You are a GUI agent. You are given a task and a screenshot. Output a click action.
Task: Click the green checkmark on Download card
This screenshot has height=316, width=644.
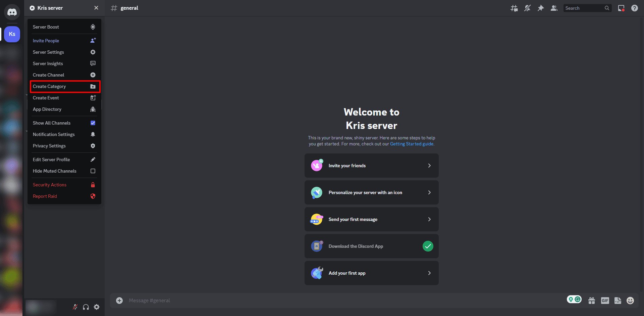[428, 246]
